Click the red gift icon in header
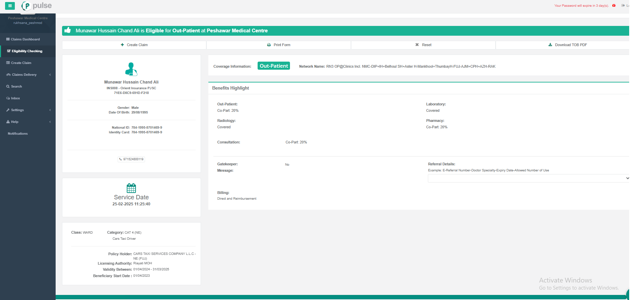 [x=614, y=5]
